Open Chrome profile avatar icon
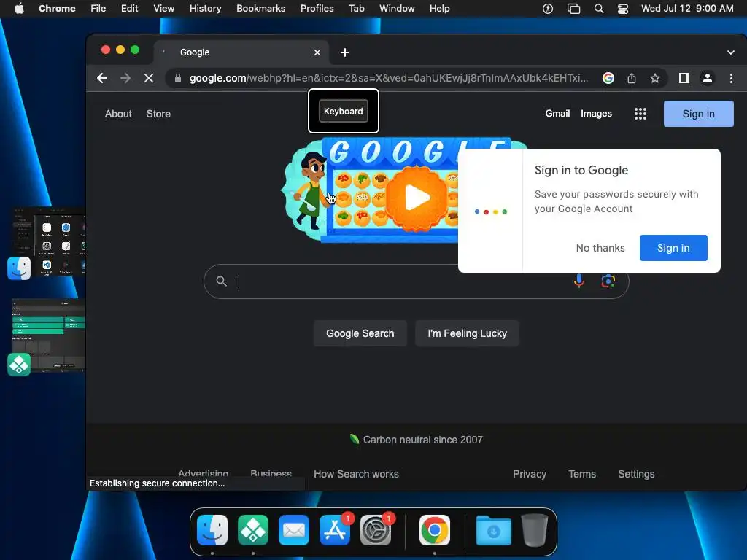The height and width of the screenshot is (560, 747). (x=708, y=78)
